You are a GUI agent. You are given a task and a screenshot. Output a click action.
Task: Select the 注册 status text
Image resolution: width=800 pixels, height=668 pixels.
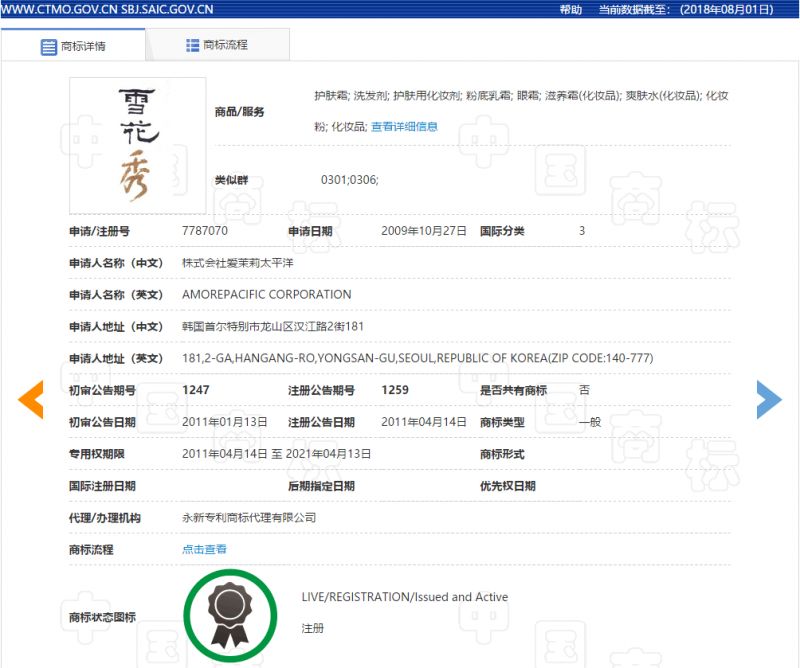click(x=312, y=628)
